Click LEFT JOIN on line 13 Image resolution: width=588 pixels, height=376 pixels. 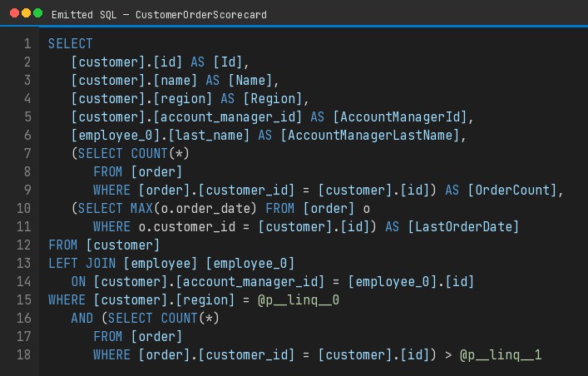pyautogui.click(x=82, y=264)
